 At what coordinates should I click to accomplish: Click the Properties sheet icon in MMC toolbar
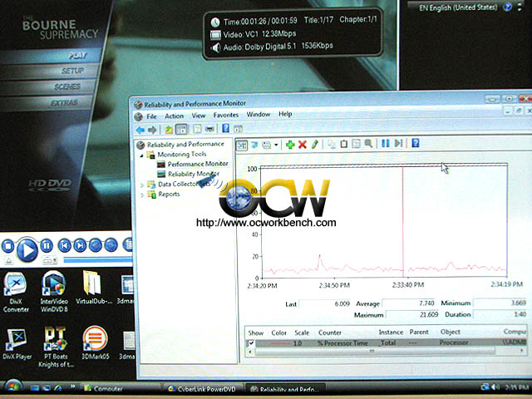coord(197,129)
